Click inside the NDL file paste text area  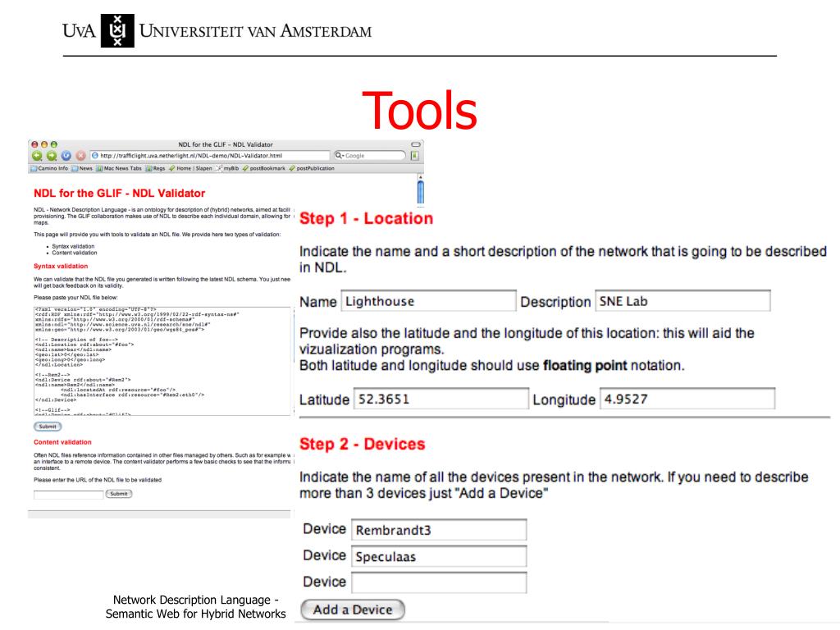(163, 361)
